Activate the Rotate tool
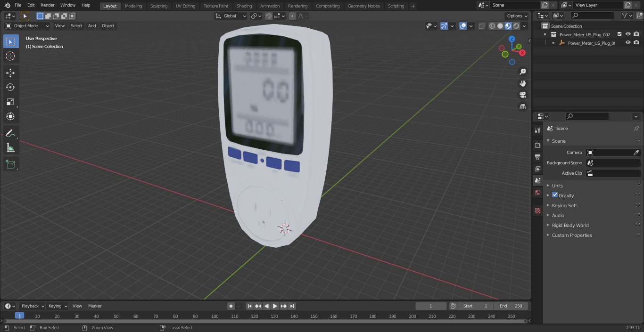The width and height of the screenshot is (644, 332). tap(10, 87)
